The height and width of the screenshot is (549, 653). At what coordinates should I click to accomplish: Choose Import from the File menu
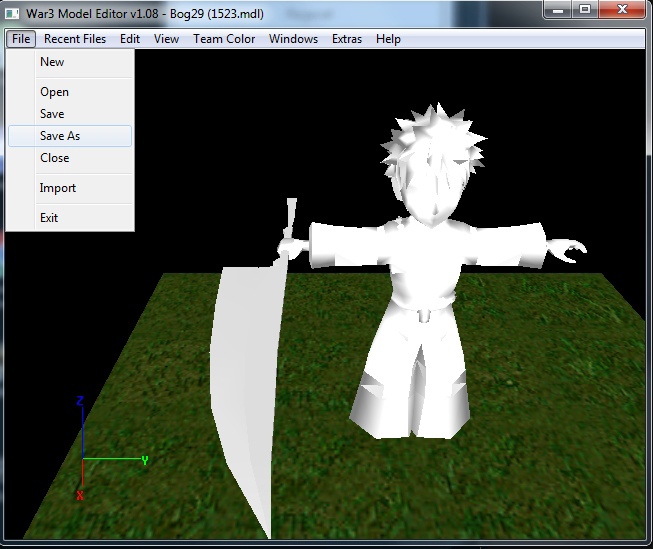pos(70,188)
